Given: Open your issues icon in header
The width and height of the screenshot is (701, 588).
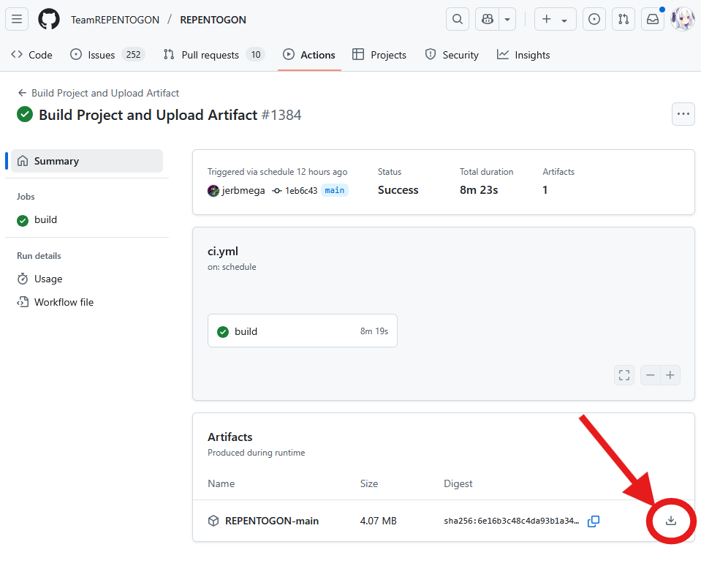Looking at the screenshot, I should pyautogui.click(x=594, y=19).
